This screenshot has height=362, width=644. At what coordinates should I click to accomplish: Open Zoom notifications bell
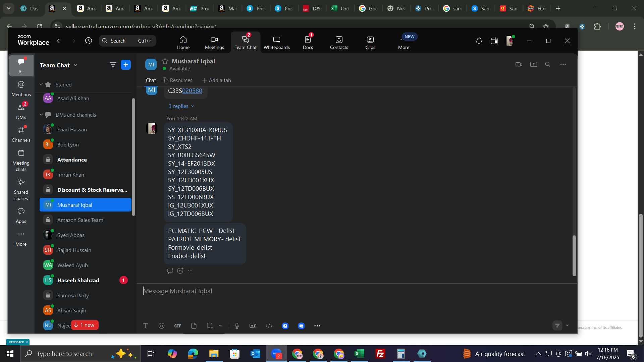(x=479, y=41)
